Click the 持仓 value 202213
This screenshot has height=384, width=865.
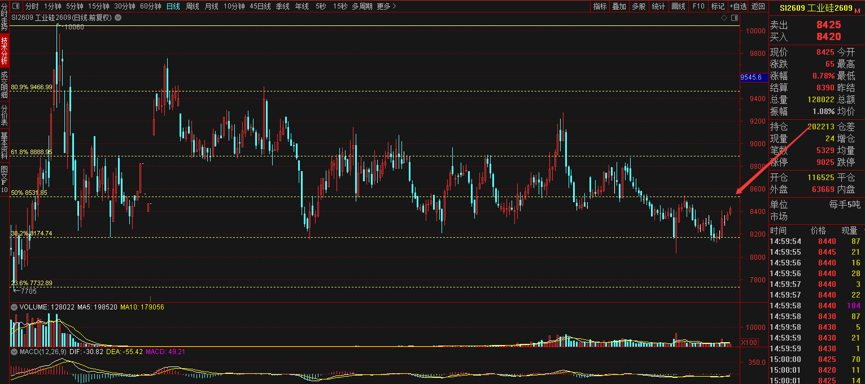821,127
